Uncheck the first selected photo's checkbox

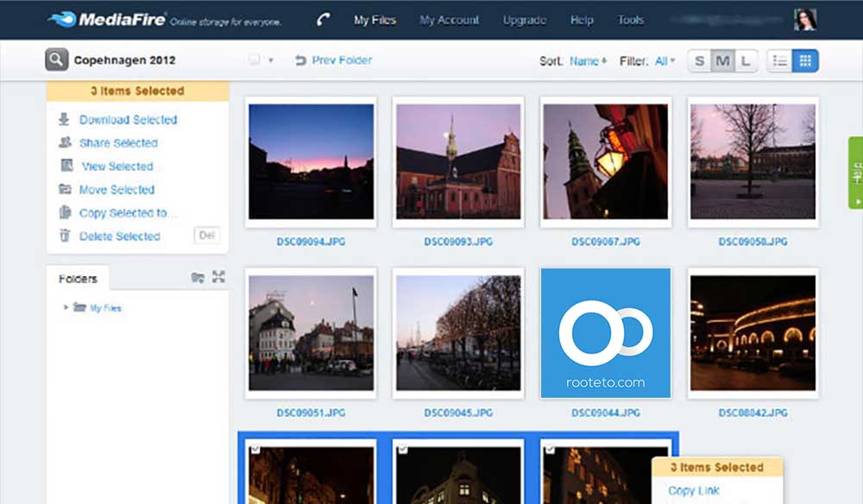pyautogui.click(x=255, y=450)
